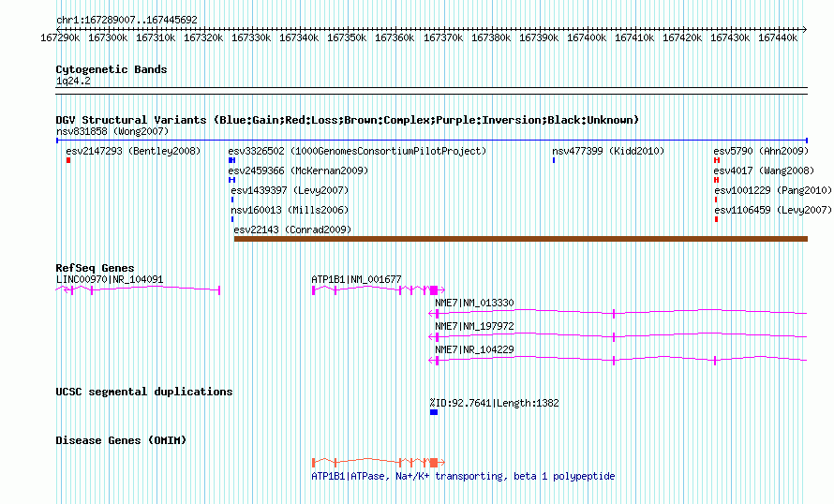Click the DGV Structural Variants track title
Image resolution: width=834 pixels, height=504 pixels.
point(348,120)
